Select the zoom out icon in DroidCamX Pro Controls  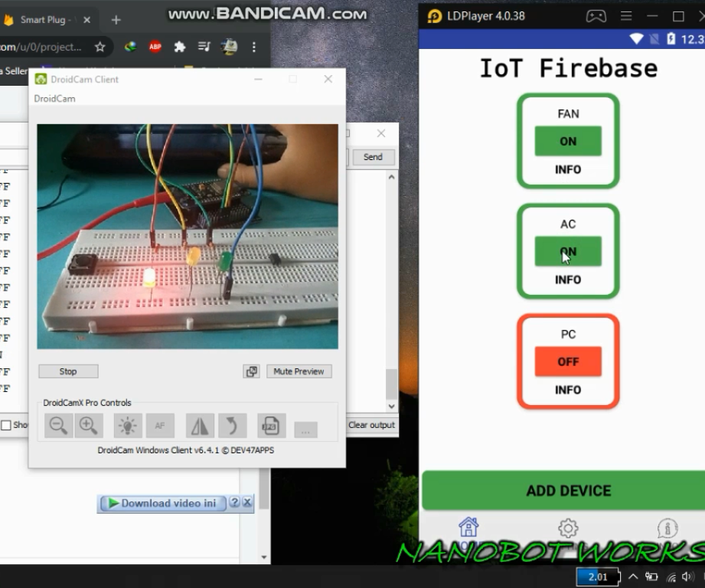pyautogui.click(x=57, y=426)
